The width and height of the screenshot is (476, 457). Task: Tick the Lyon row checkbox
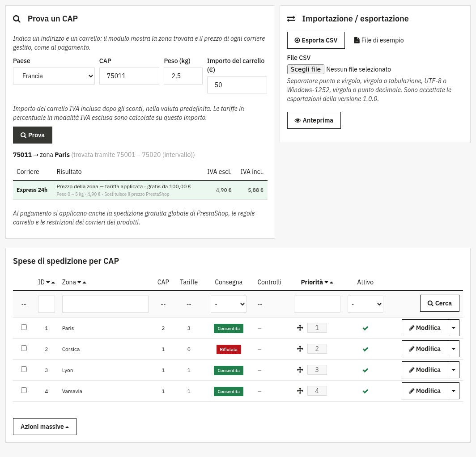click(x=24, y=369)
